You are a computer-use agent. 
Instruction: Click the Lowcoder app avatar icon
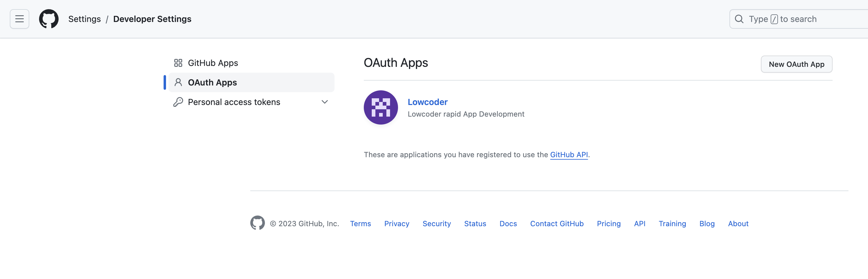pyautogui.click(x=381, y=107)
